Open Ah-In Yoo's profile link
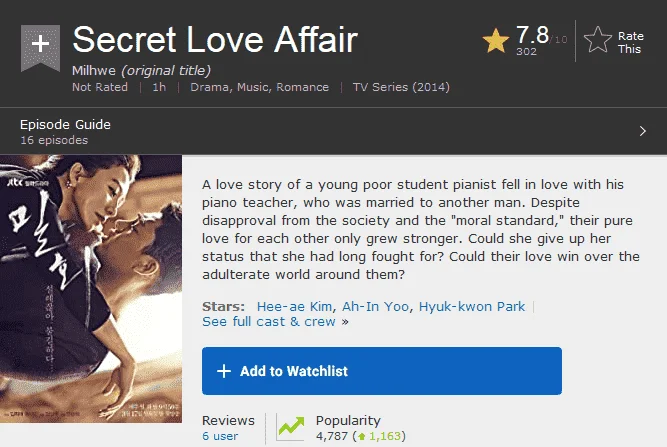This screenshot has width=667, height=447. point(376,307)
